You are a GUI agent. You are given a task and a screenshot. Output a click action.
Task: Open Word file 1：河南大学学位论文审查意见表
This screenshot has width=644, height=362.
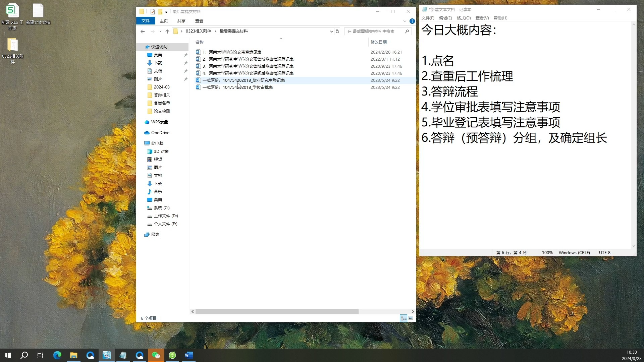pos(232,52)
